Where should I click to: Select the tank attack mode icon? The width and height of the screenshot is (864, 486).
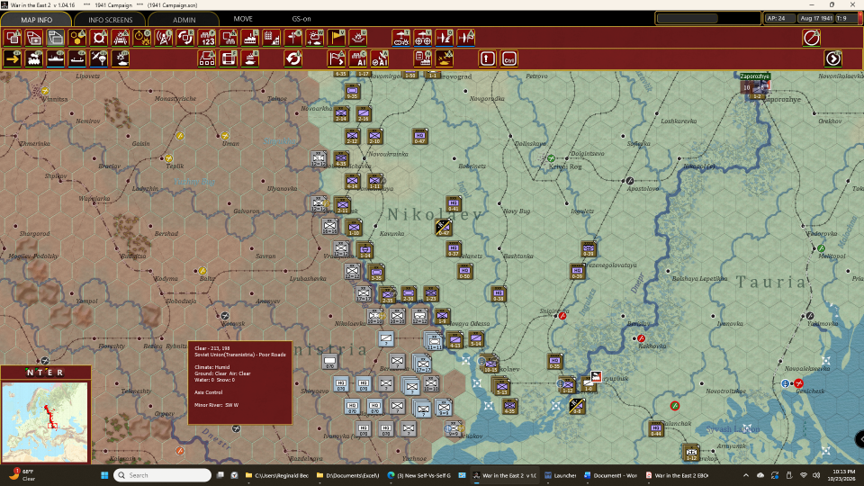(x=121, y=58)
